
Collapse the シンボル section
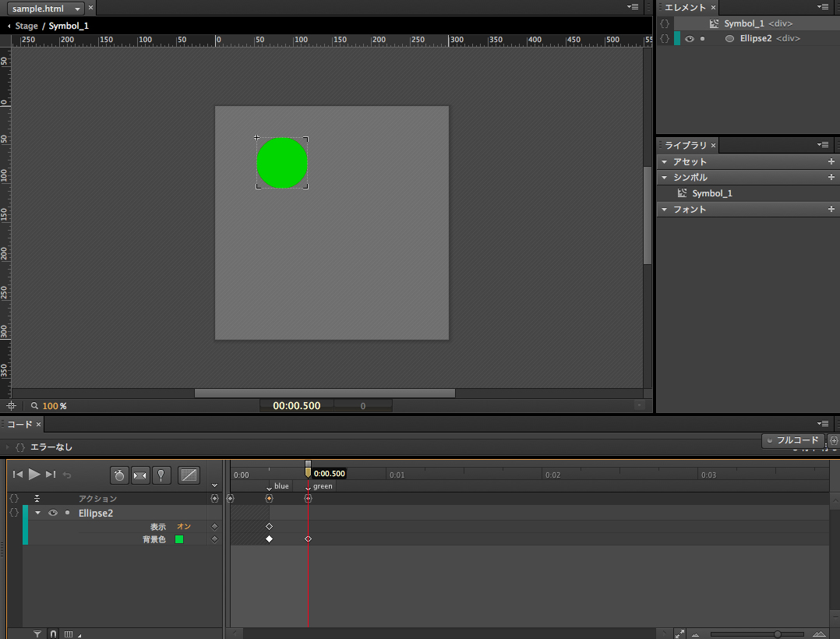(x=664, y=178)
